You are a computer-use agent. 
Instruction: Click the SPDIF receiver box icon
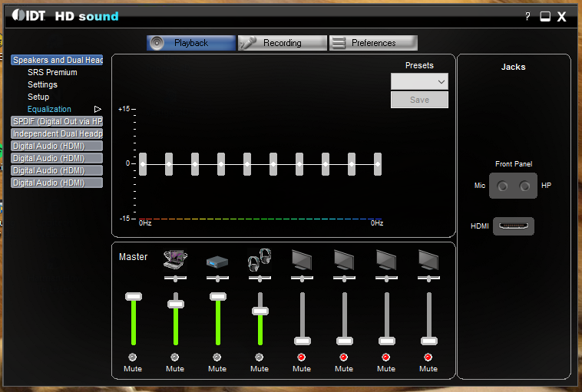pyautogui.click(x=217, y=262)
